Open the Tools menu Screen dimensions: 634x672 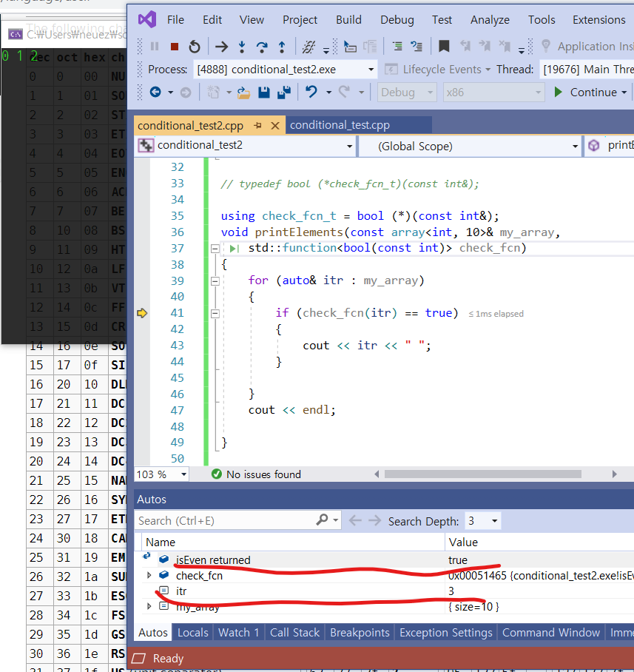(x=542, y=20)
